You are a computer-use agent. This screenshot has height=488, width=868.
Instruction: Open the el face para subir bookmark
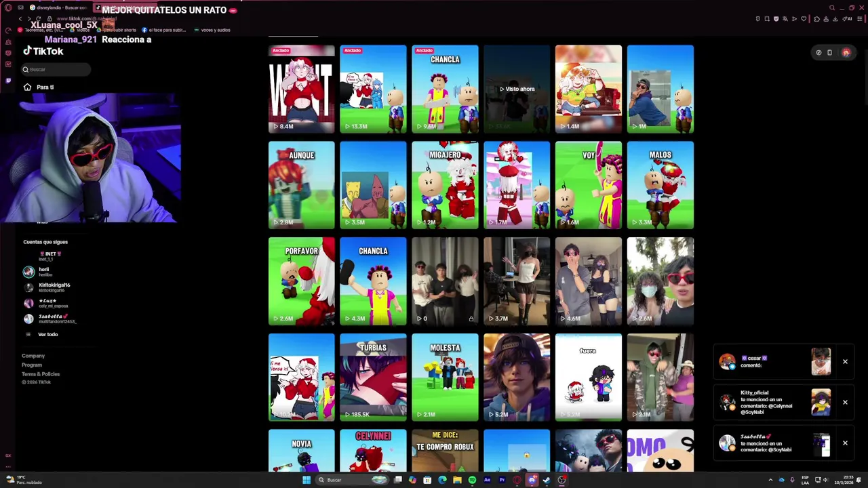[163, 30]
